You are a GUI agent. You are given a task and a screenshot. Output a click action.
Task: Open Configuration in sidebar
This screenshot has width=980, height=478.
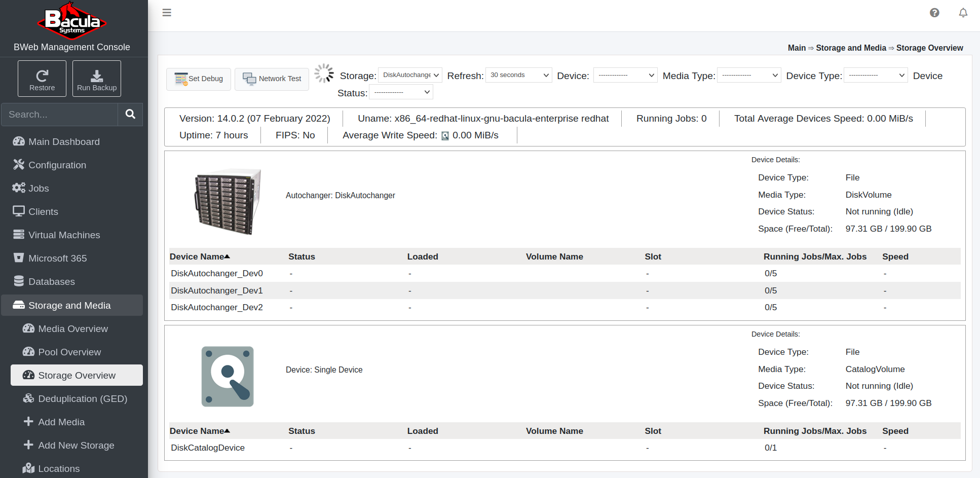[72, 165]
